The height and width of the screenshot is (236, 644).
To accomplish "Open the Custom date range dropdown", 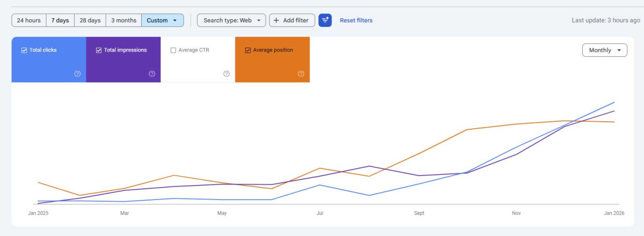I will click(162, 20).
